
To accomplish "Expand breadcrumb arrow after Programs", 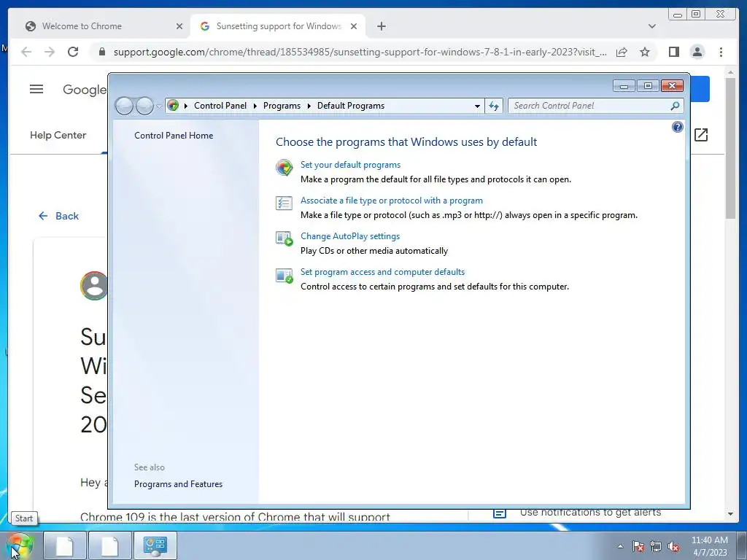I will point(309,106).
